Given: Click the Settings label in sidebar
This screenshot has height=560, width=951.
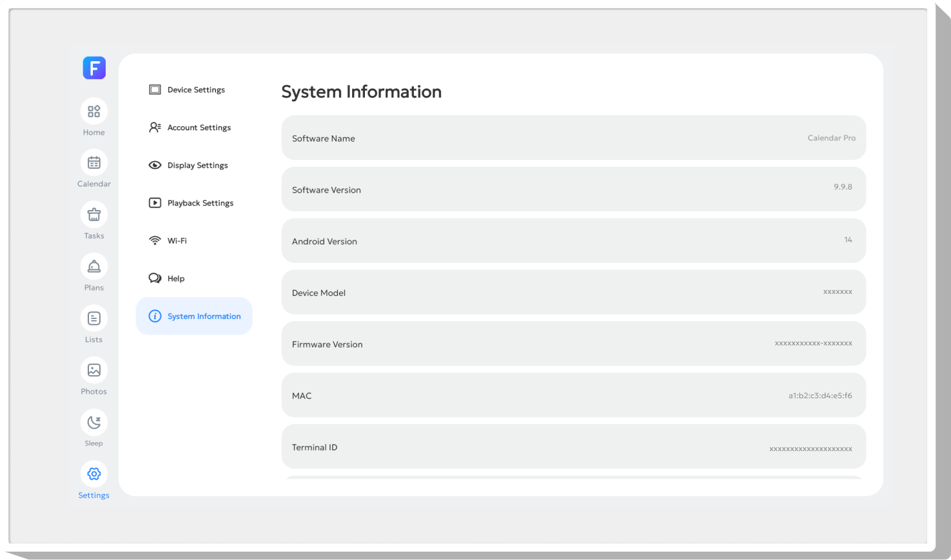Looking at the screenshot, I should (94, 496).
